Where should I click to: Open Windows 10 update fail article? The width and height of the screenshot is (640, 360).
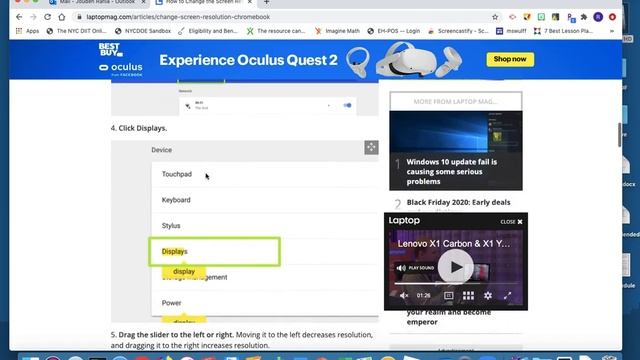pos(452,172)
